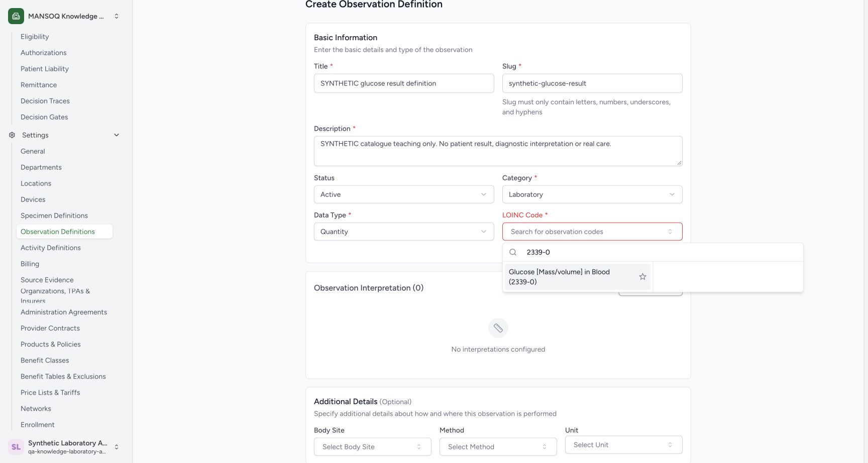
Task: Open Source Evidence sidebar item
Action: [47, 280]
